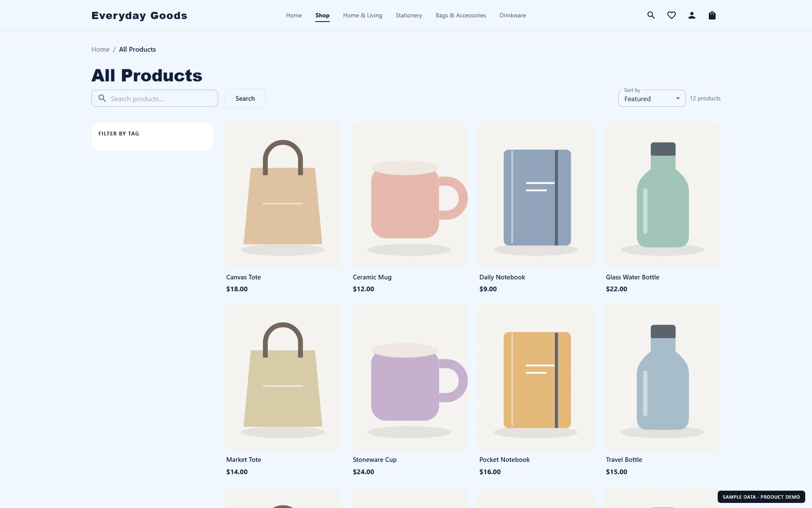Viewport: 812px width, 508px height.
Task: Expand the Sort by Featured dropdown
Action: (652, 99)
